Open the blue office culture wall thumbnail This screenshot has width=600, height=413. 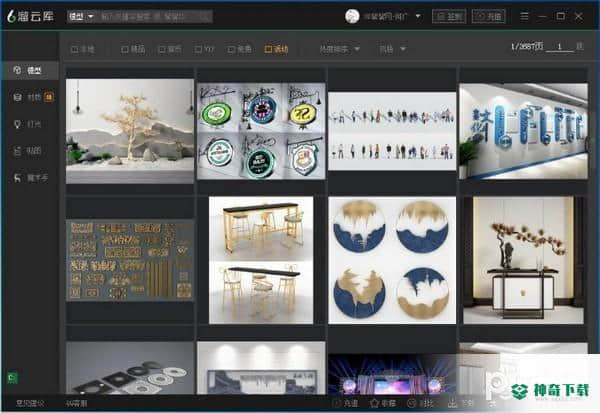[x=523, y=131]
